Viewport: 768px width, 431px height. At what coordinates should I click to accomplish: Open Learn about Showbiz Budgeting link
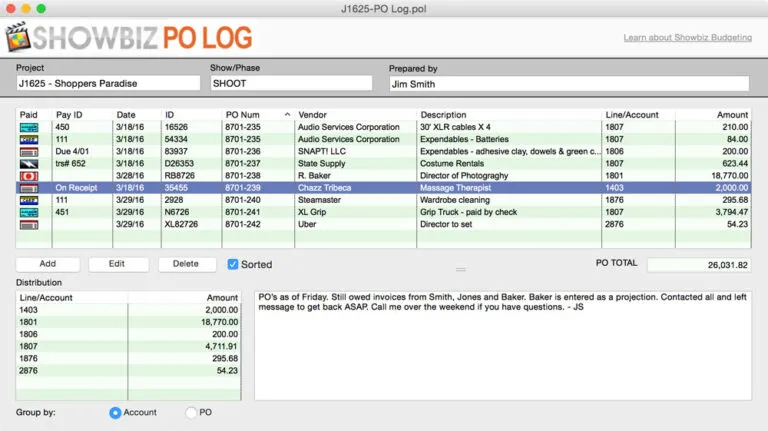click(x=687, y=38)
